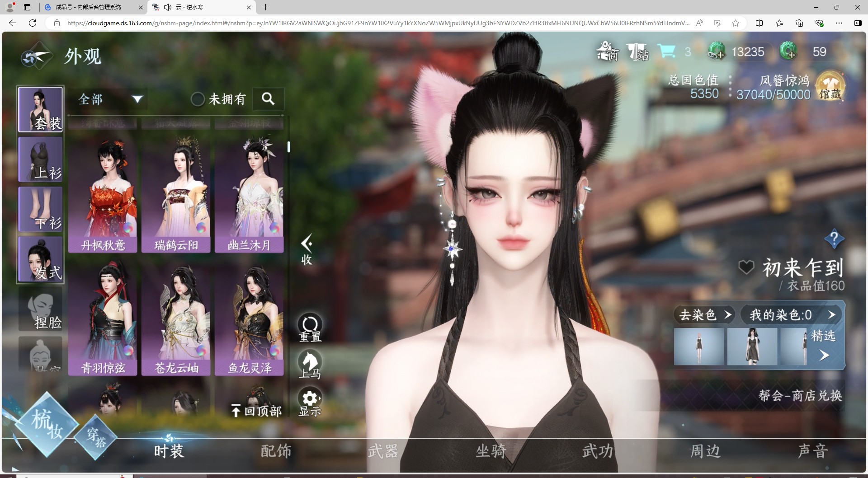
Task: Switch to the 周边 merchandise tab
Action: point(705,450)
